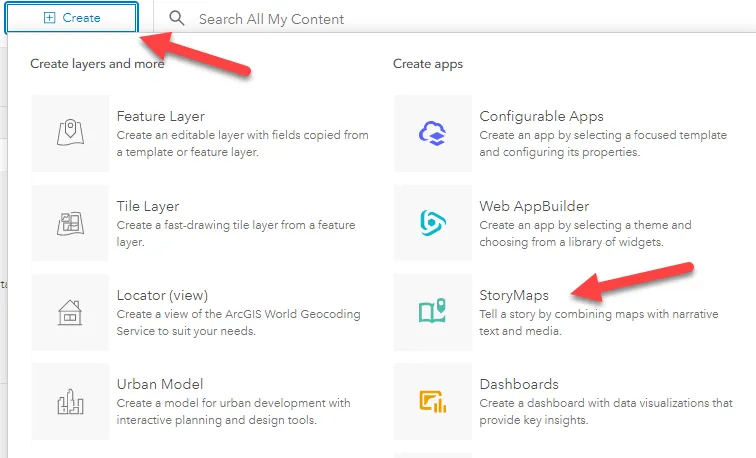This screenshot has height=458, width=756.
Task: Click text 'Create a dashboard with data visualizations that'
Action: 606,403
